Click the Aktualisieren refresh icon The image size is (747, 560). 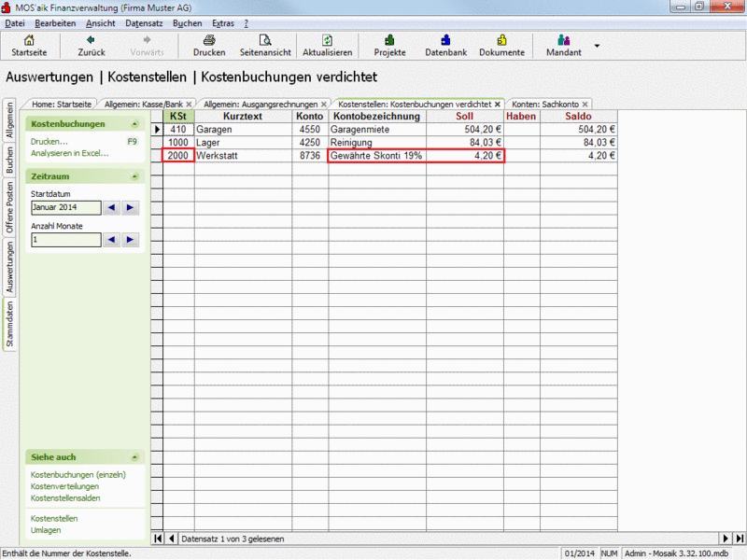[328, 40]
